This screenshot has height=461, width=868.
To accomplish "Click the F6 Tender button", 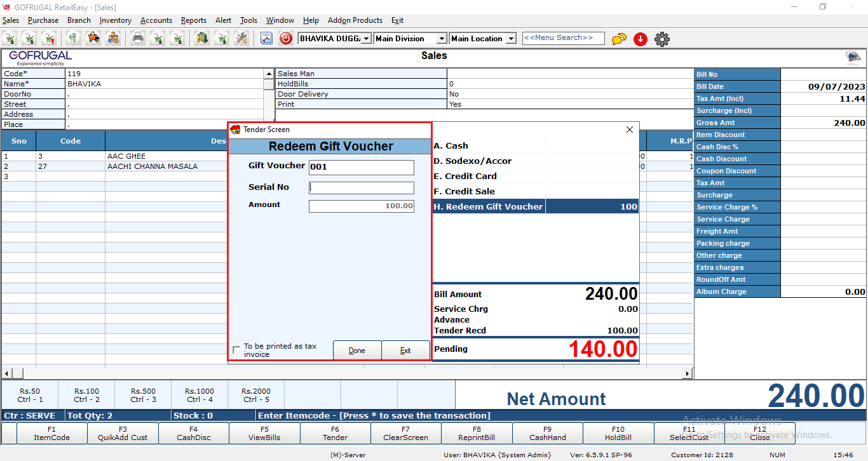I will click(x=336, y=434).
